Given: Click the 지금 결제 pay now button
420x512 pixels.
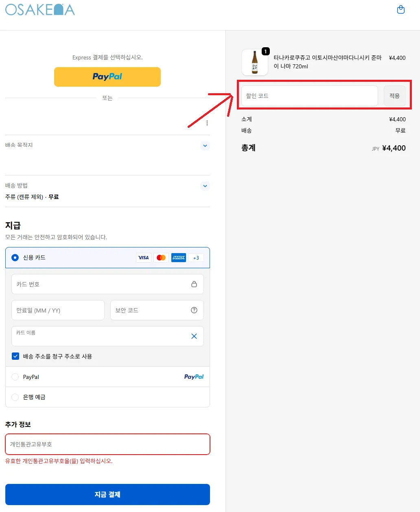Looking at the screenshot, I should 107,494.
